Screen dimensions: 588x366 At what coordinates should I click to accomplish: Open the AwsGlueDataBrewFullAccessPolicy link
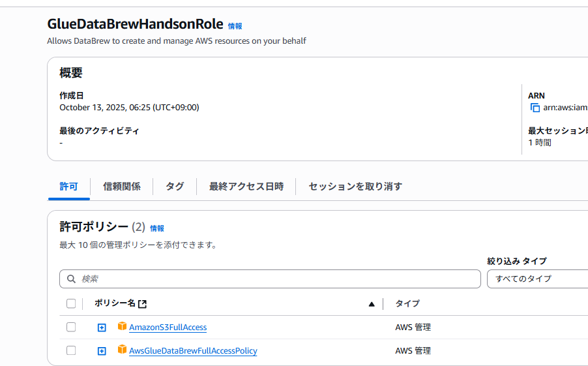pos(193,351)
